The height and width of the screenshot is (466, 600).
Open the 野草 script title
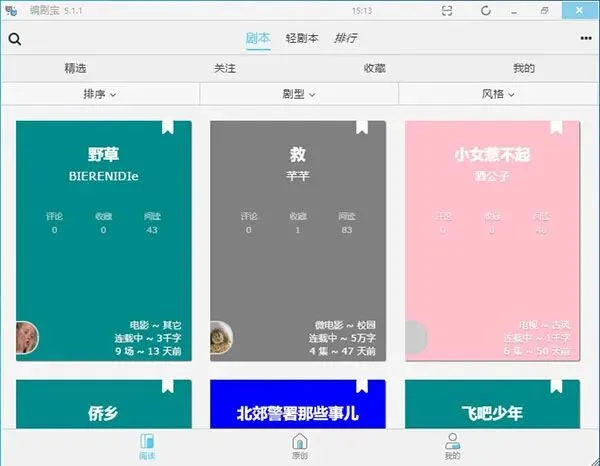coord(103,155)
